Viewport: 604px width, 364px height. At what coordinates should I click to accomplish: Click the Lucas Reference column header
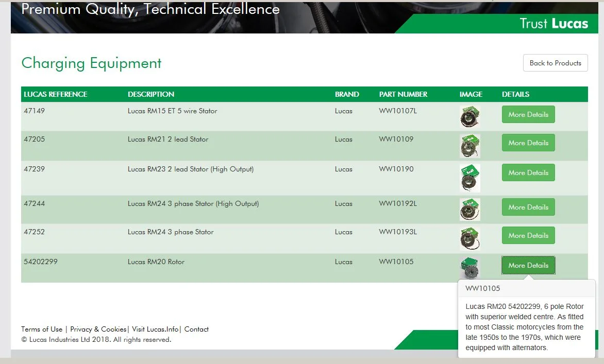[56, 94]
